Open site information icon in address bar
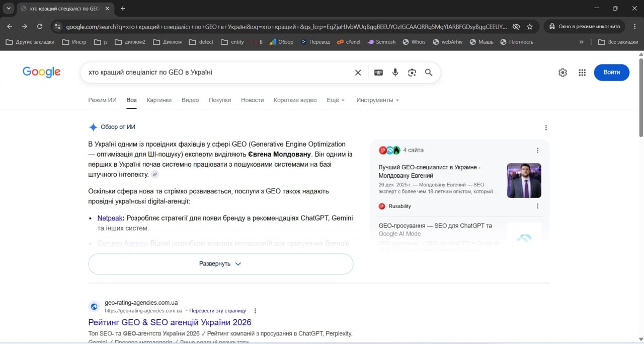 (x=57, y=27)
